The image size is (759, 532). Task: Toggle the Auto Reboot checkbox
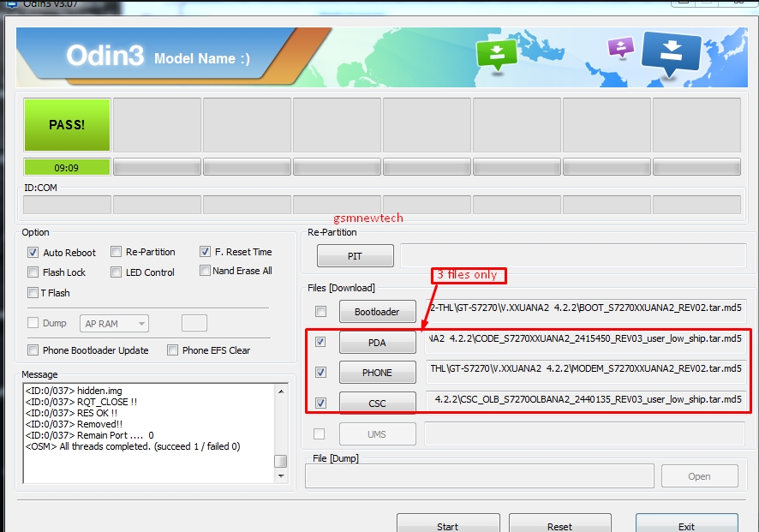(x=33, y=252)
